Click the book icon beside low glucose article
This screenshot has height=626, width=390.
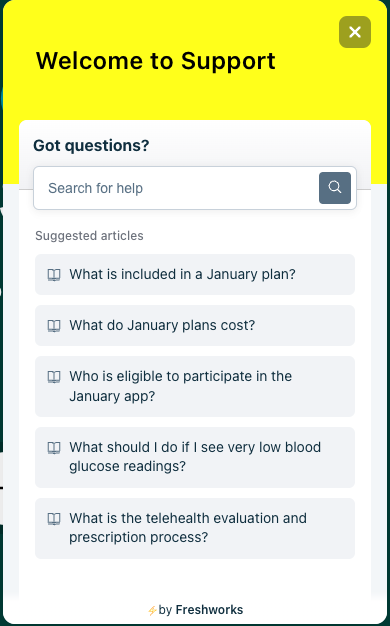point(54,448)
